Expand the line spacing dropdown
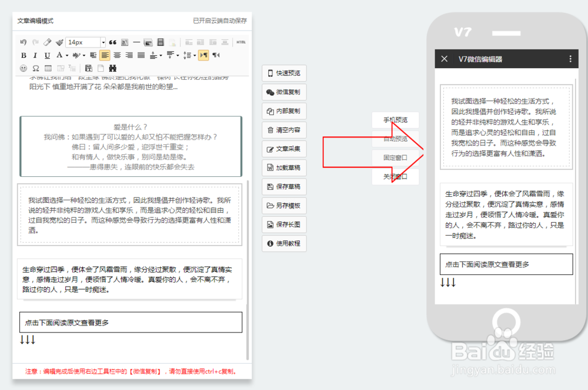 point(195,55)
